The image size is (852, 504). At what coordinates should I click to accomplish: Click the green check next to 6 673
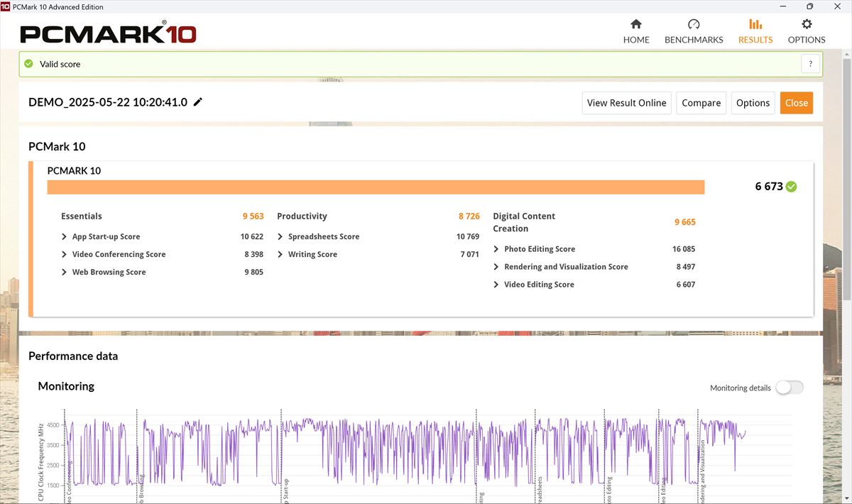(x=792, y=187)
